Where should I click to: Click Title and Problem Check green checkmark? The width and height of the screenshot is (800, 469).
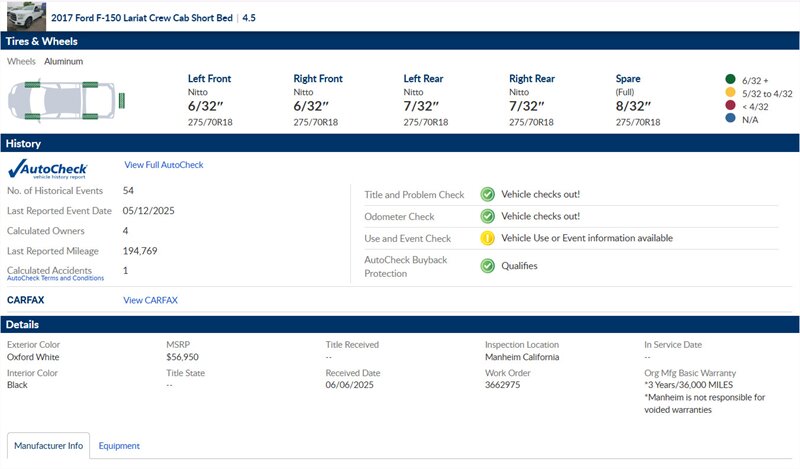click(x=487, y=194)
